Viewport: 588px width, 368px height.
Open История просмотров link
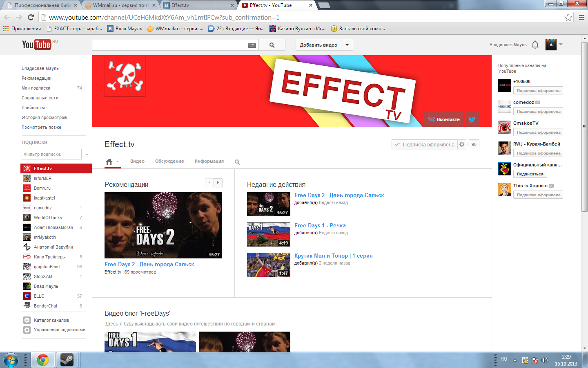point(44,117)
